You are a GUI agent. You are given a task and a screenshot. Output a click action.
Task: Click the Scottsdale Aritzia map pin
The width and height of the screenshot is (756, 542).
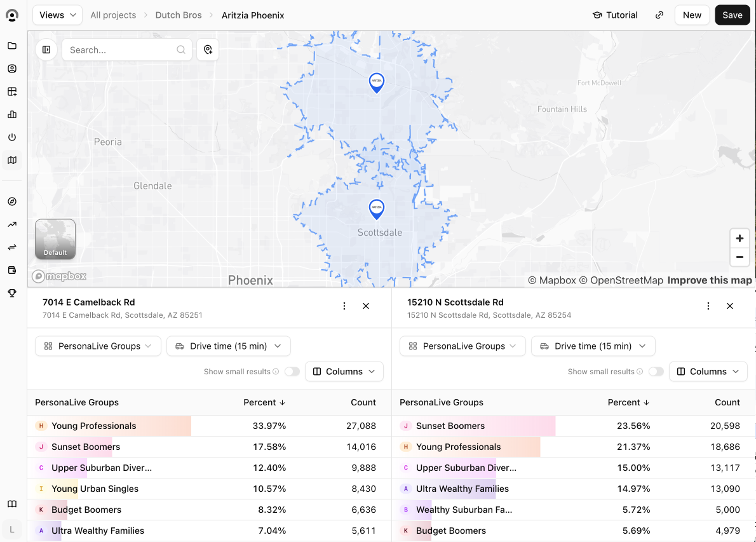pos(377,209)
